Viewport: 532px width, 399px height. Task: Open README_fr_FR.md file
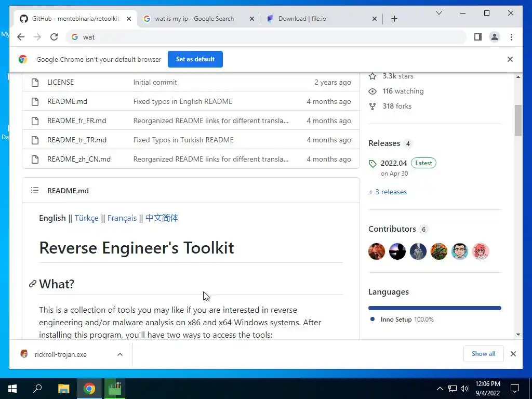[x=77, y=121]
